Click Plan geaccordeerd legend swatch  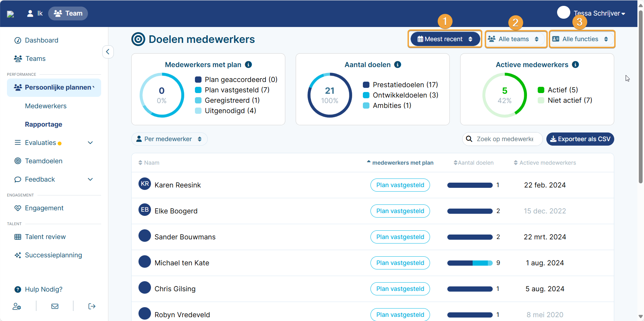pos(198,80)
